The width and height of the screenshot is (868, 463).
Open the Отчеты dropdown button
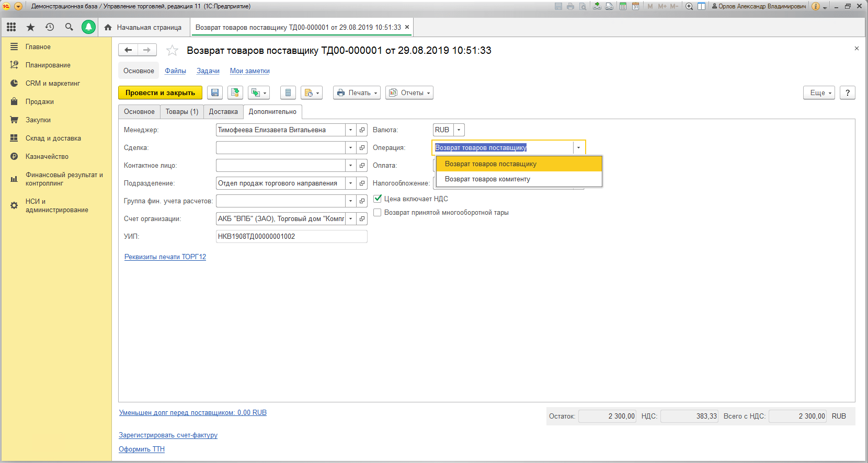pos(409,93)
